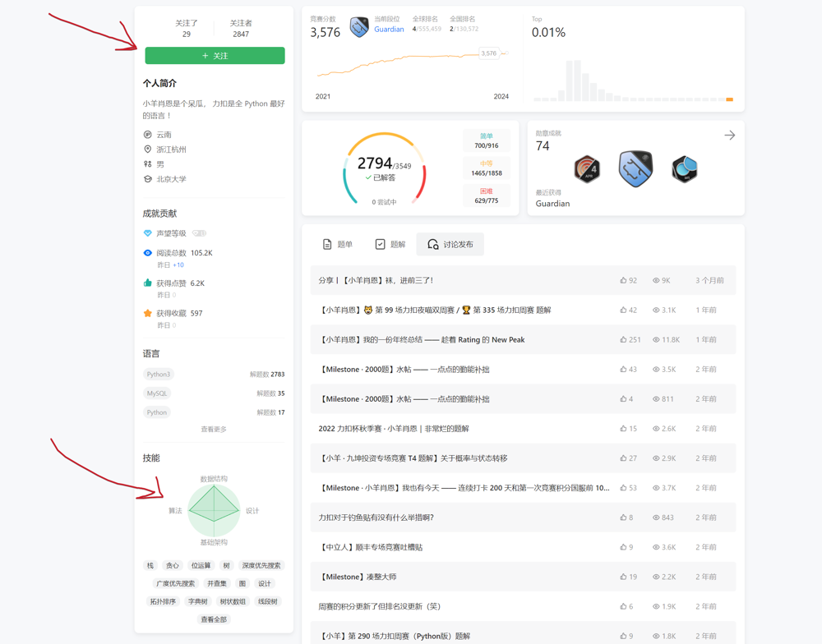The height and width of the screenshot is (644, 822).
Task: Click the blue cube badge in 勋章成就
Action: (684, 168)
